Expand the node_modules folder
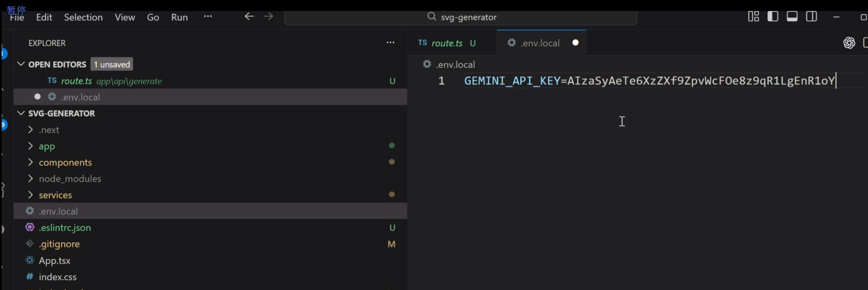The height and width of the screenshot is (290, 868). pyautogui.click(x=210, y=179)
